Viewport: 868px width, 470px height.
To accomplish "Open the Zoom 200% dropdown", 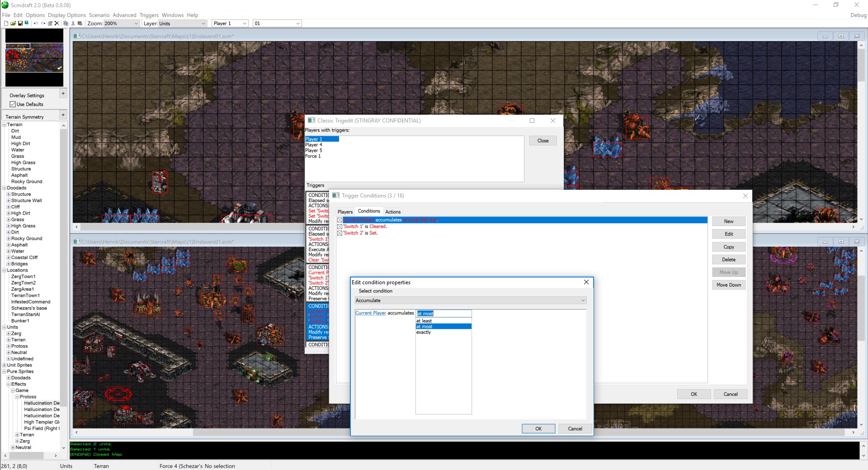I will [x=136, y=23].
